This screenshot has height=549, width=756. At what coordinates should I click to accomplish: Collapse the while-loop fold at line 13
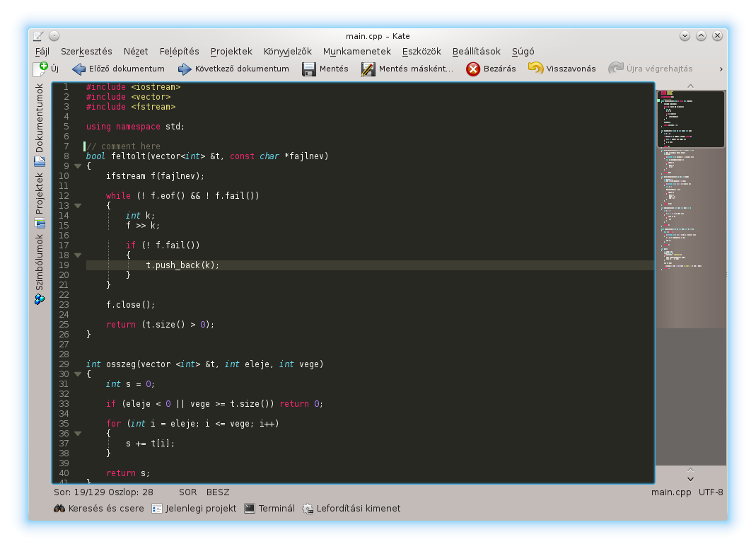coord(78,205)
